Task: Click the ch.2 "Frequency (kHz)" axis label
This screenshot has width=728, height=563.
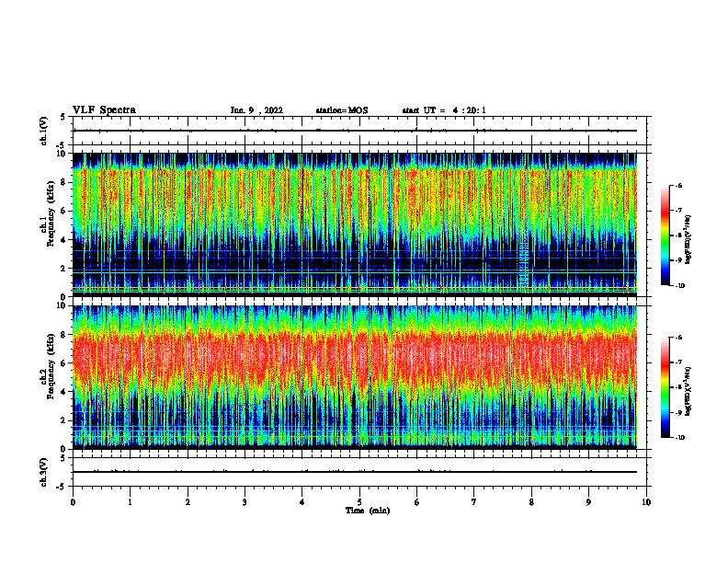Action: tap(51, 366)
